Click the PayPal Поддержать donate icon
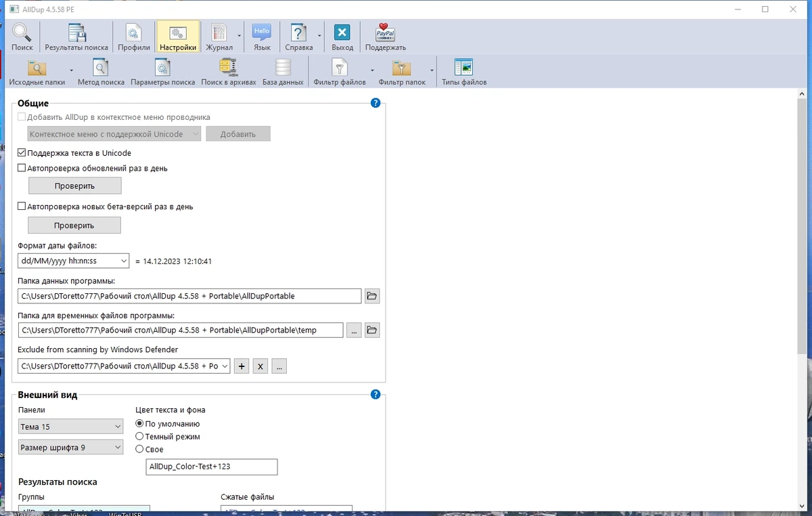812x516 pixels. [386, 37]
